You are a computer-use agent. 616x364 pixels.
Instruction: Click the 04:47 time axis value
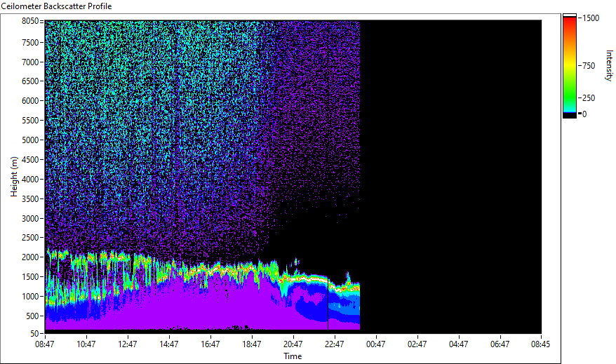pos(458,344)
